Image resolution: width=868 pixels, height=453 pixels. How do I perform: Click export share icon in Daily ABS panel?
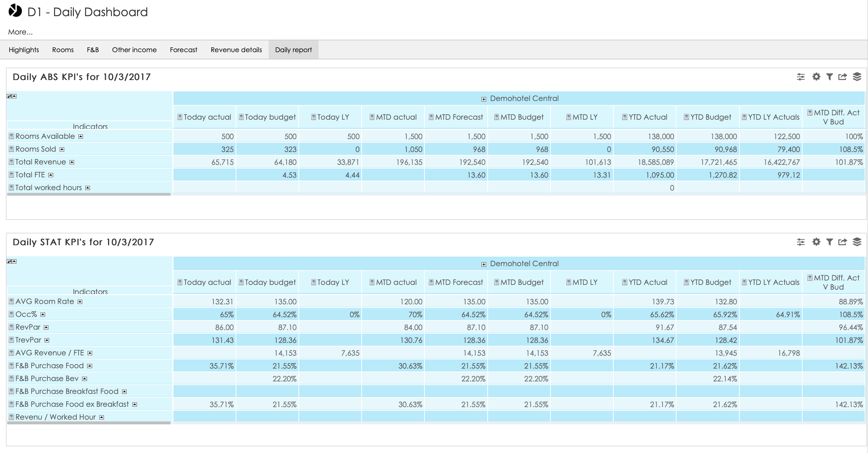point(843,77)
